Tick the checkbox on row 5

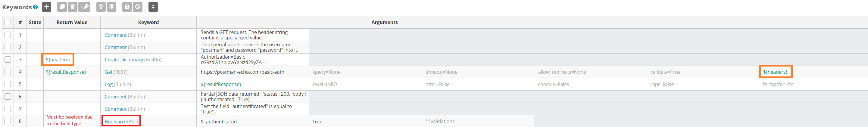(x=8, y=84)
